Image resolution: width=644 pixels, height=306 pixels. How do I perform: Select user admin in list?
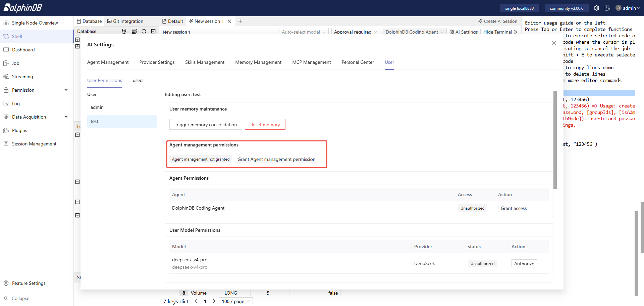(x=122, y=107)
